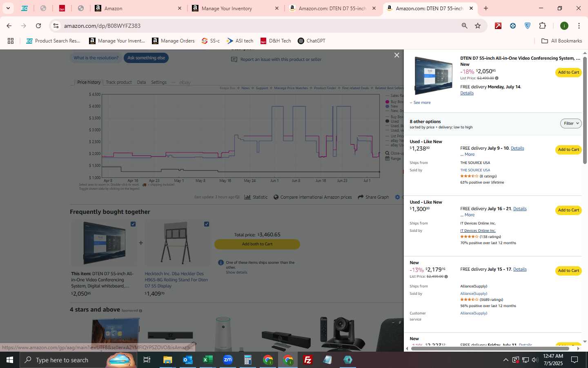This screenshot has height=368, width=588.
Task: Select the Keepa Track product tab
Action: coord(119,82)
